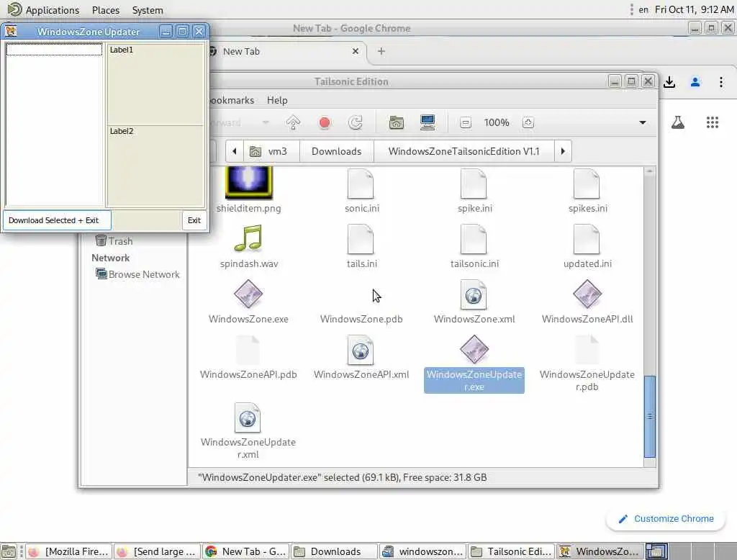Reset zoom by clicking 100% label
This screenshot has width=737, height=560.
pos(497,122)
